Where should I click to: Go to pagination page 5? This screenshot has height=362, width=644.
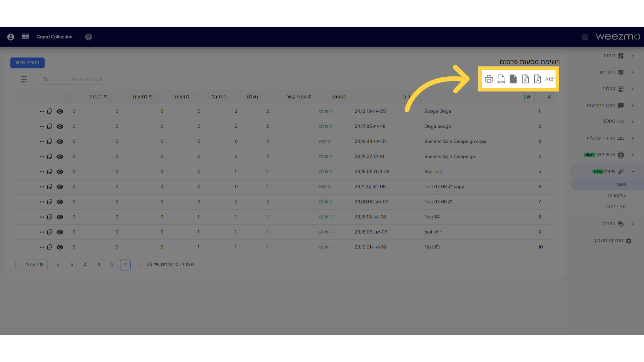[72, 265]
